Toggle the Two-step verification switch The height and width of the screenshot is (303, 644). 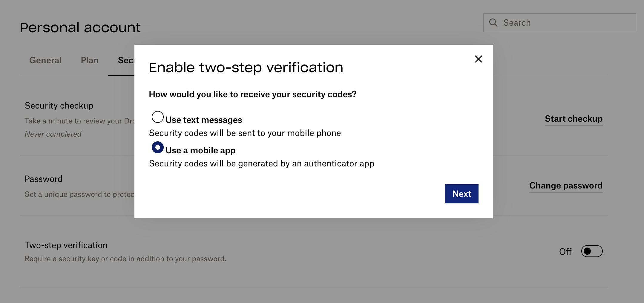592,251
